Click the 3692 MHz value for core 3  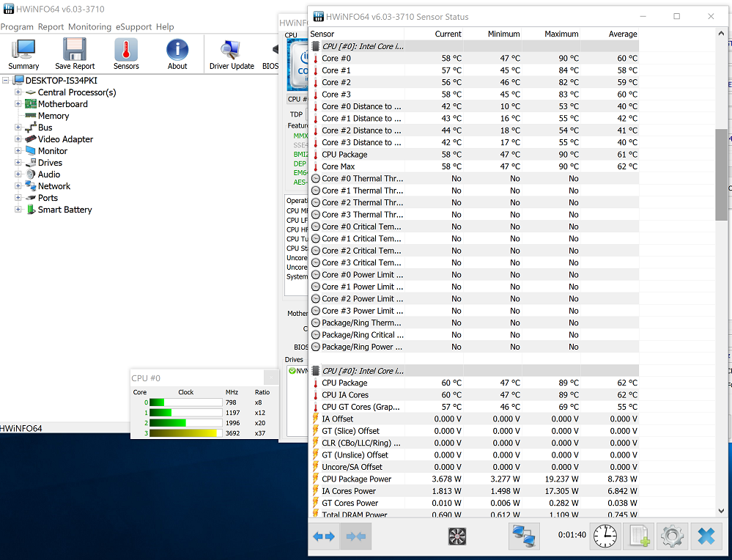[x=232, y=433]
